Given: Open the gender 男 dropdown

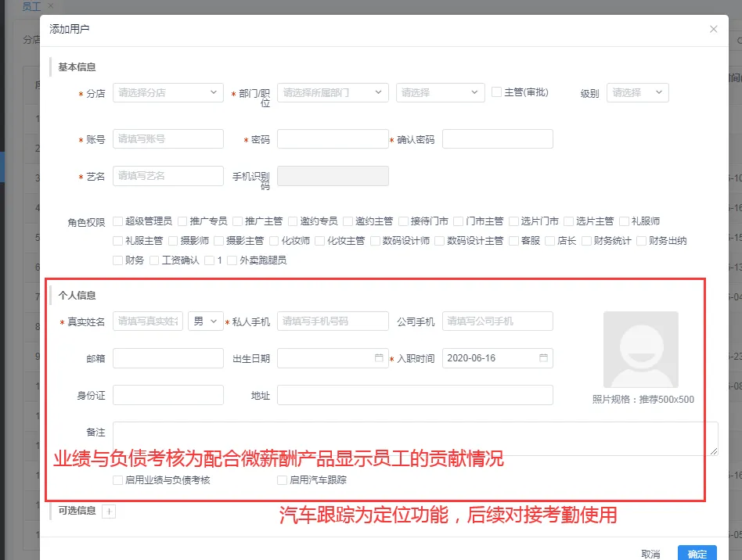Looking at the screenshot, I should point(206,321).
